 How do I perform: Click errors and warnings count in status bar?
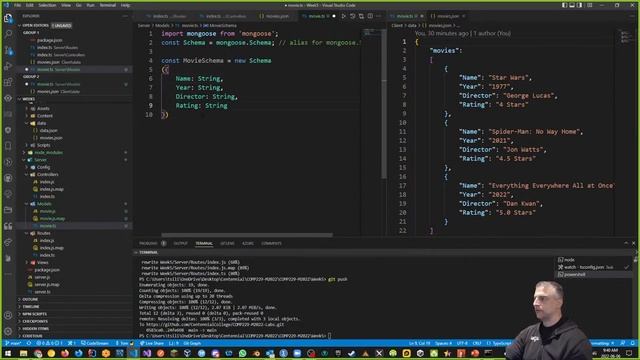coord(49,343)
